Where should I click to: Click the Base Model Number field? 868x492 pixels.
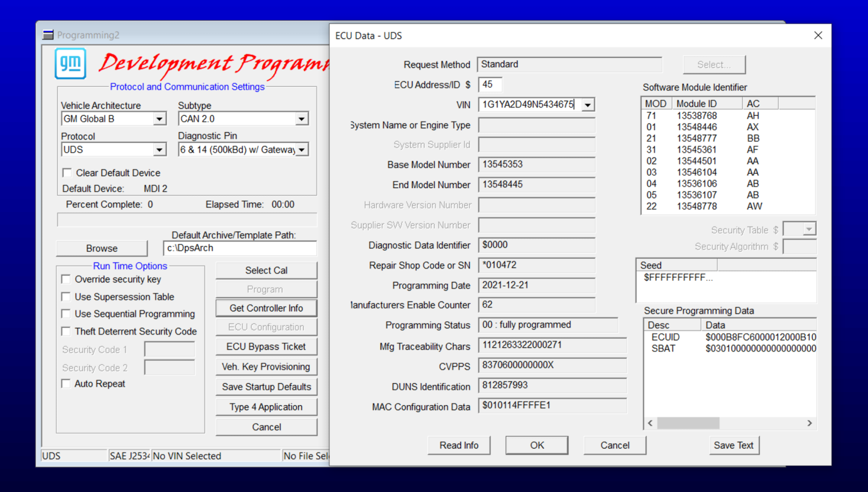coord(536,164)
